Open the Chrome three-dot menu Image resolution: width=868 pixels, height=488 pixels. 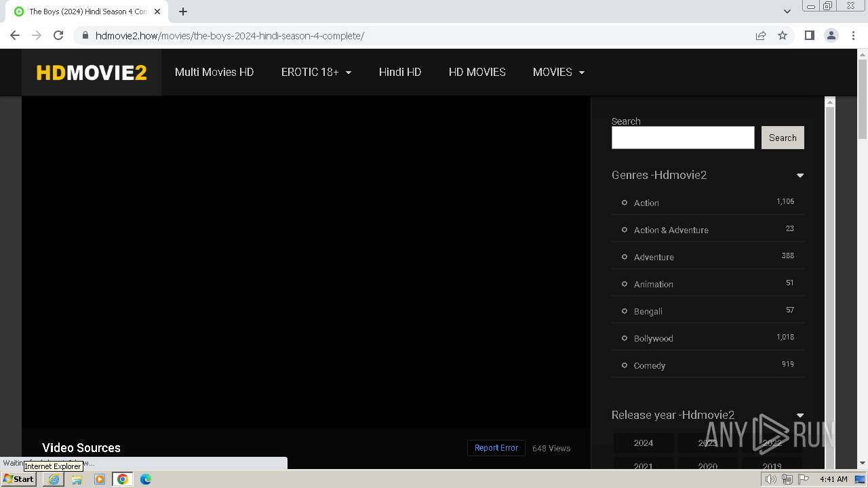pos(854,35)
